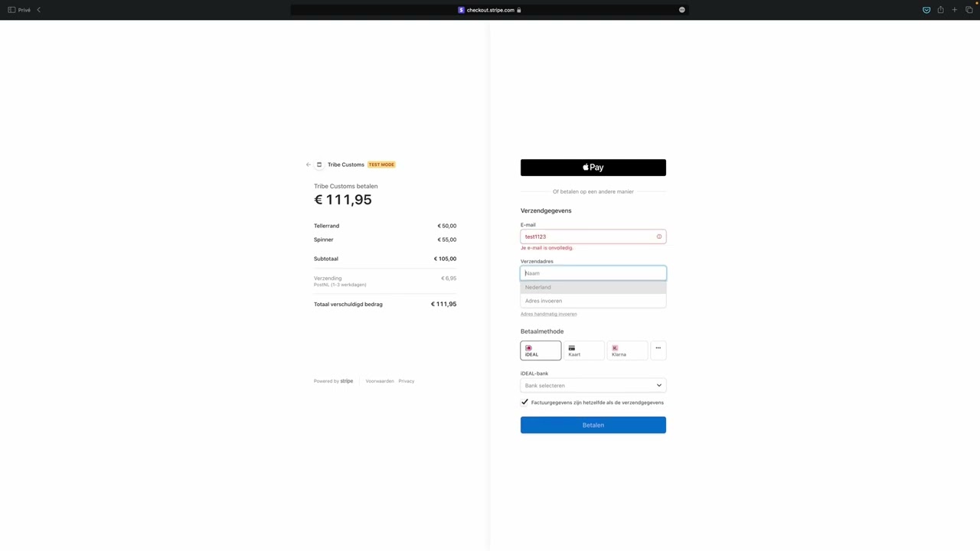This screenshot has height=551, width=980.
Task: Uncheck billing same as shipping checkbox
Action: pyautogui.click(x=524, y=403)
